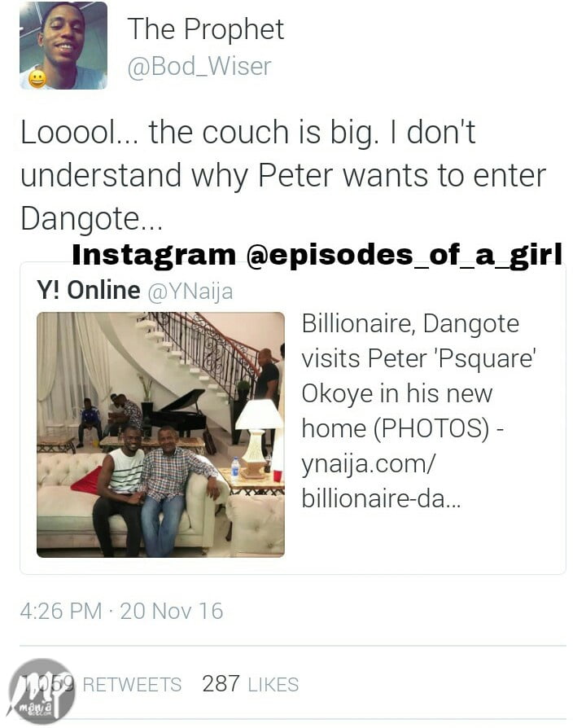Click the truncated "billionaire-da..." URL text
The width and height of the screenshot is (586, 728).
[x=381, y=498]
